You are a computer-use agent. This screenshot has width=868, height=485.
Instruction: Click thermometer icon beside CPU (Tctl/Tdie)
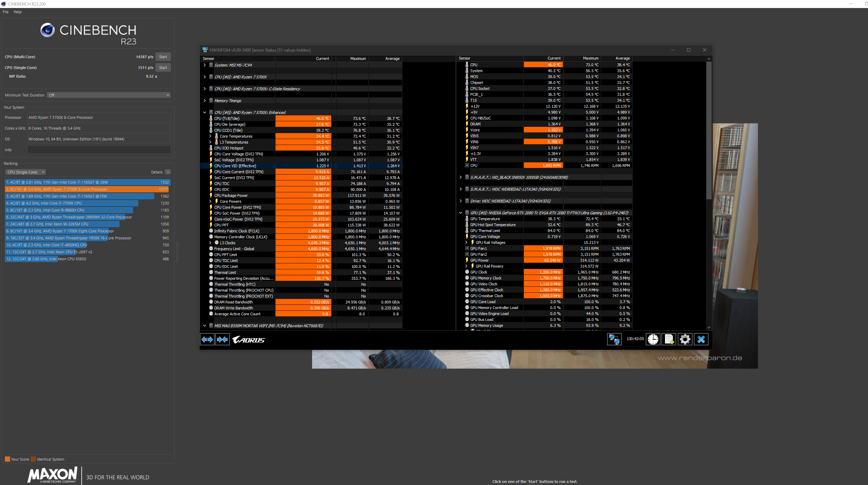[211, 118]
